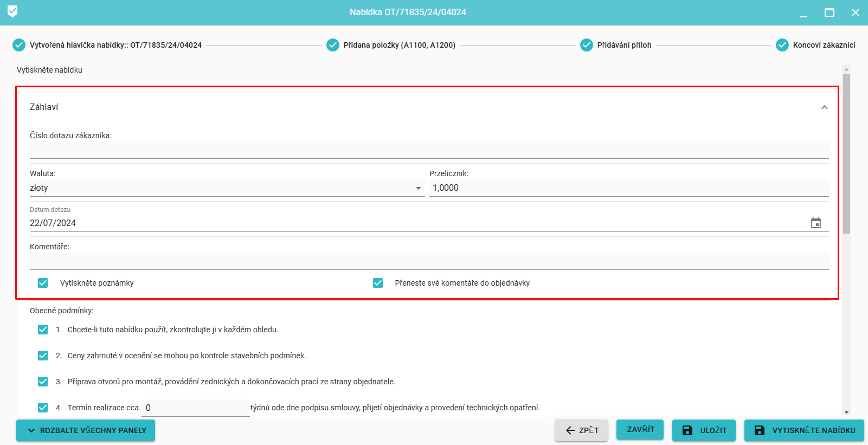The height and width of the screenshot is (445, 868).
Task: Maximize the Nabídka window
Action: [x=829, y=12]
